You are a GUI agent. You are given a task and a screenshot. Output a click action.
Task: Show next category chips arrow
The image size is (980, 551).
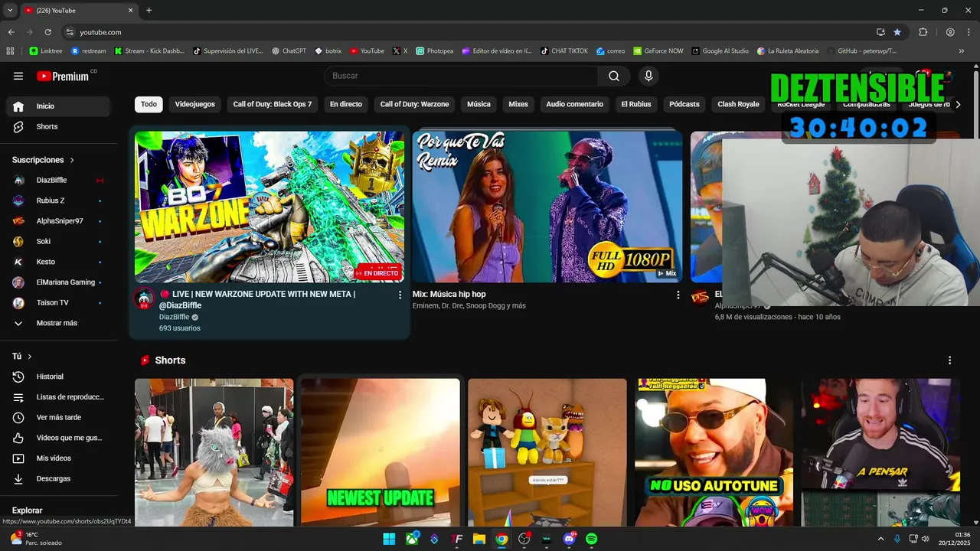tap(957, 105)
